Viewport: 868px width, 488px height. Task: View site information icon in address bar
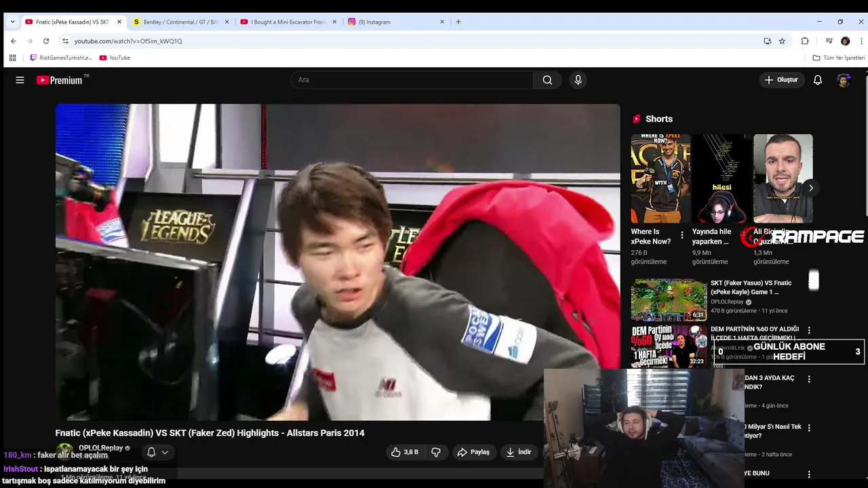(65, 41)
